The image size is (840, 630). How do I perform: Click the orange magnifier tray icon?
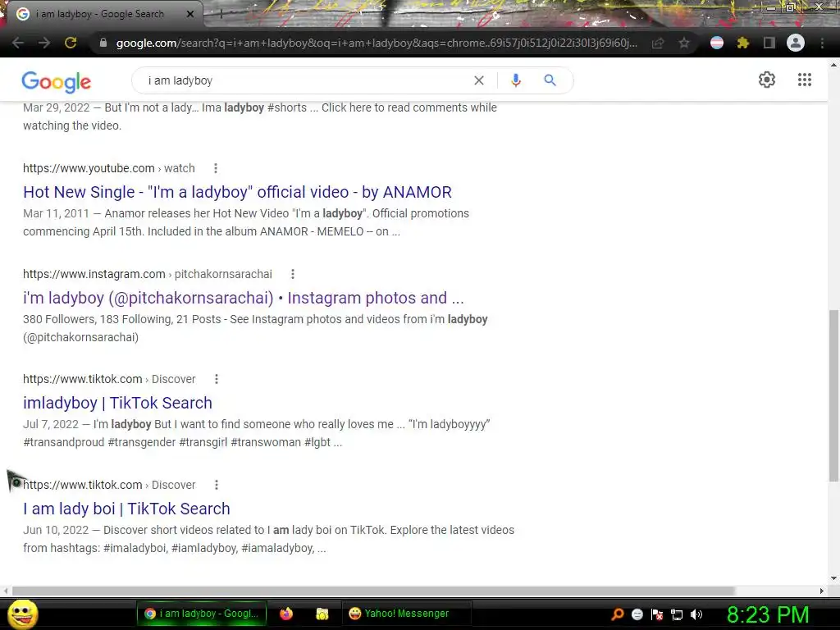click(x=617, y=614)
